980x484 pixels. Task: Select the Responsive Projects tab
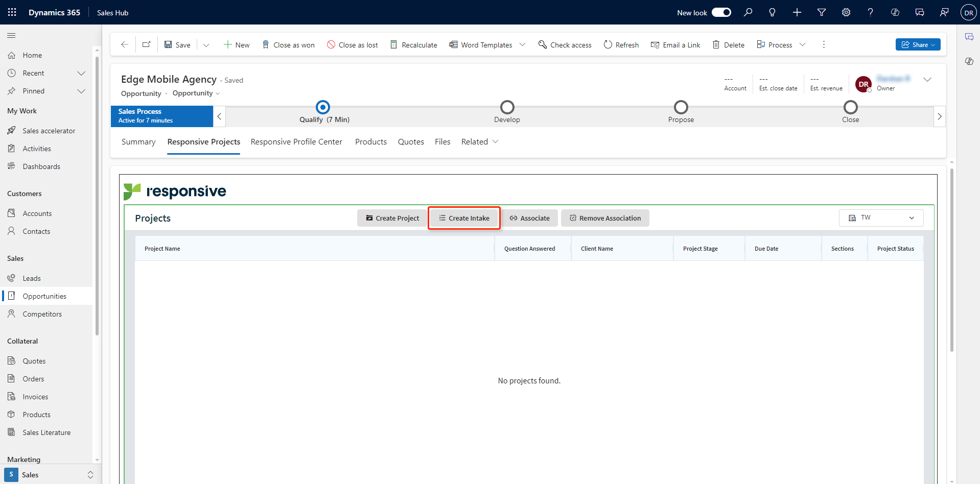(x=204, y=141)
